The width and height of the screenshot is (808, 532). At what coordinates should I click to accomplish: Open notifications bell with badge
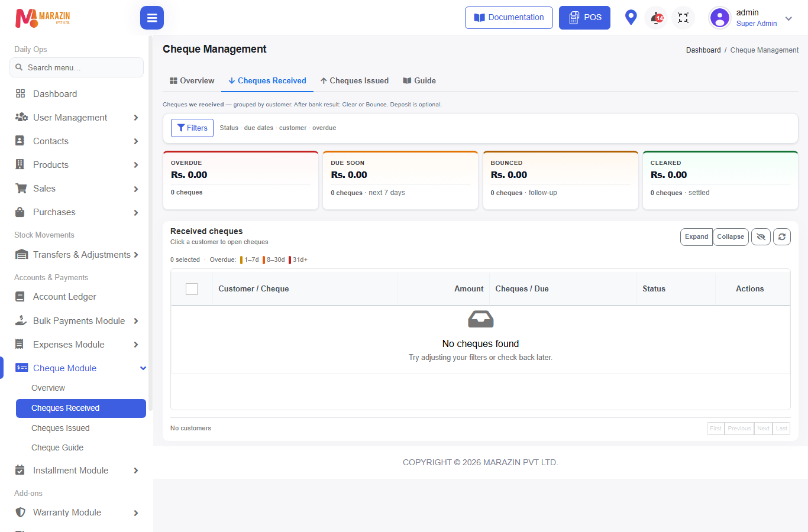tap(657, 18)
